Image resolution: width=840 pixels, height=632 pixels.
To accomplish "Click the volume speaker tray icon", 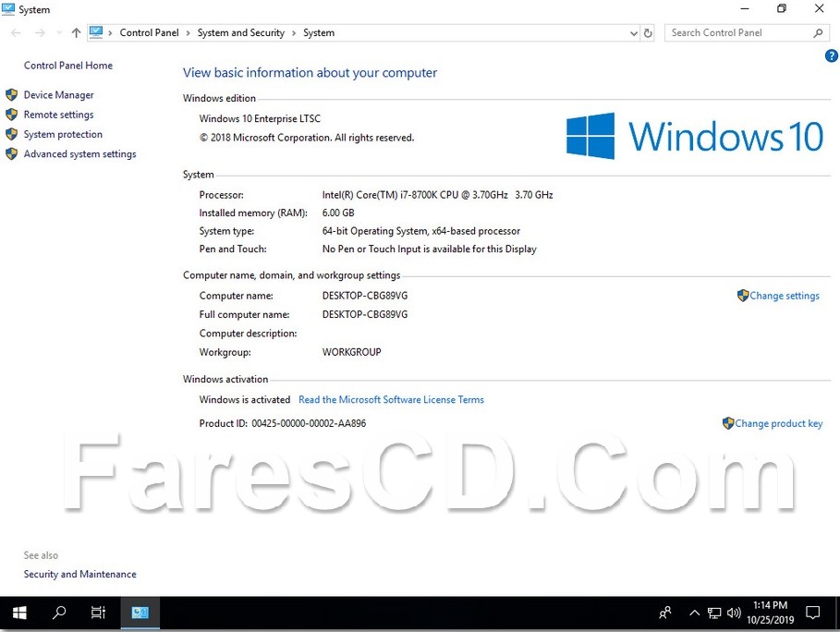I will (x=734, y=613).
